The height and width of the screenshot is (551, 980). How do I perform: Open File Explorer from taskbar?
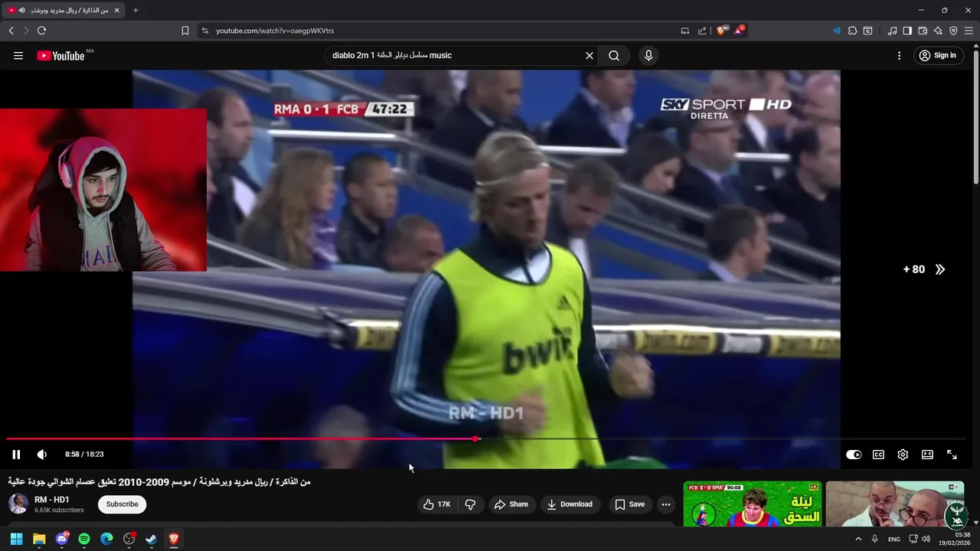point(39,539)
